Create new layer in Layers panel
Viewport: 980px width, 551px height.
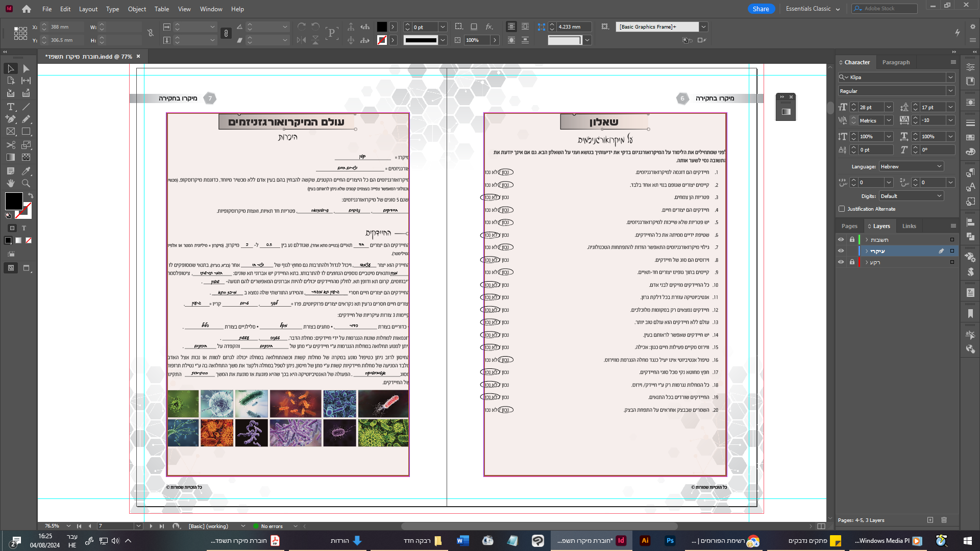click(930, 520)
